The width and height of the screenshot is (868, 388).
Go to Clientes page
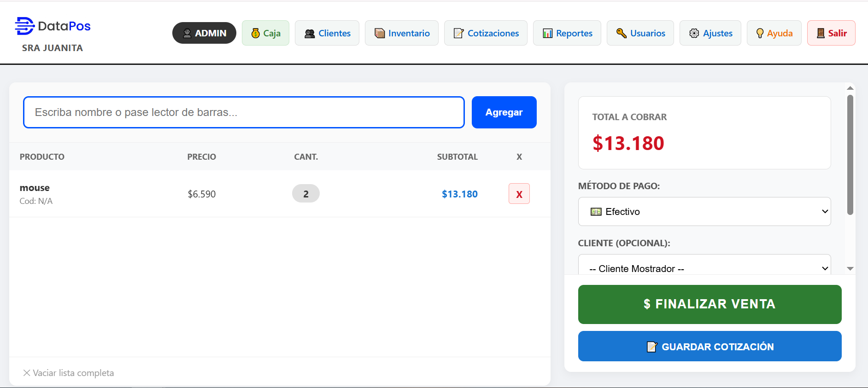(327, 33)
